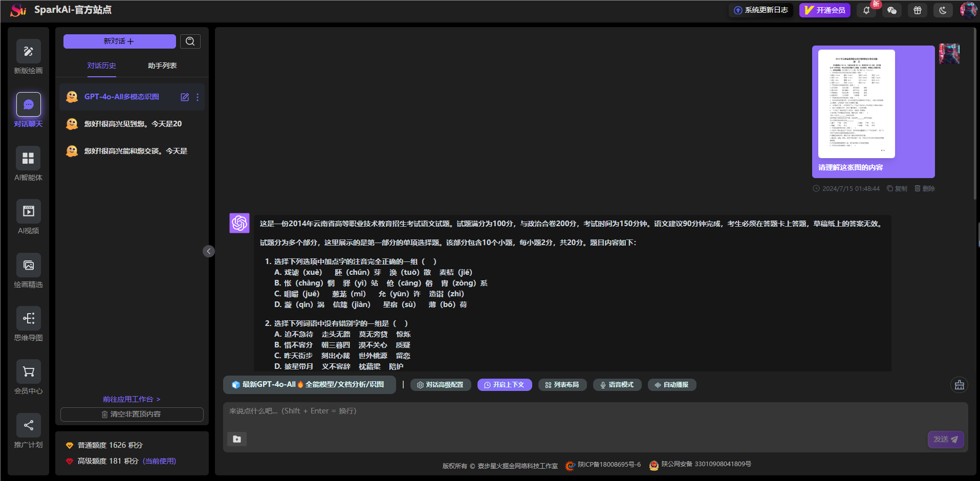Toggle 自动播报 auto broadcast
The height and width of the screenshot is (481, 980).
pos(672,385)
